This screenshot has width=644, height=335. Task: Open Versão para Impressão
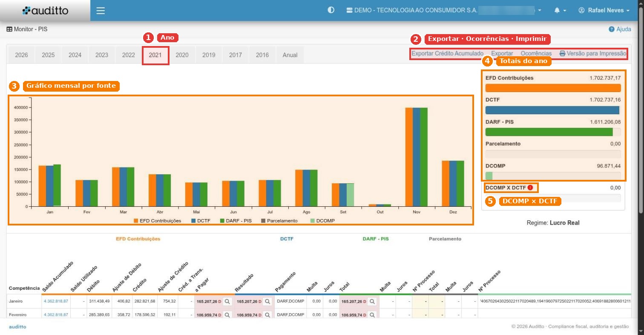click(593, 54)
